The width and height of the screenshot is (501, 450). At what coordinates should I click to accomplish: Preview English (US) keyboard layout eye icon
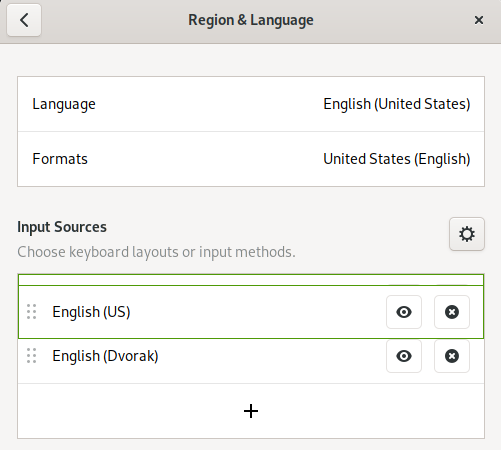[x=404, y=312]
